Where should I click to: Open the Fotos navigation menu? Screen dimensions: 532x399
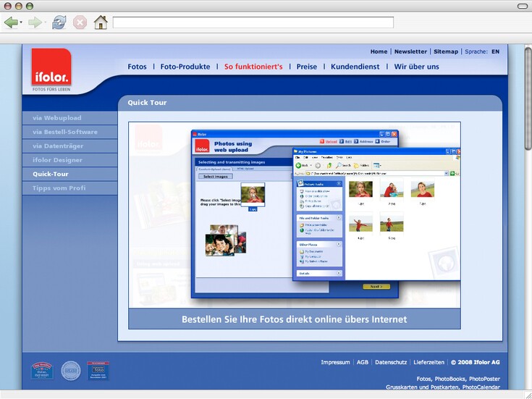click(x=137, y=67)
